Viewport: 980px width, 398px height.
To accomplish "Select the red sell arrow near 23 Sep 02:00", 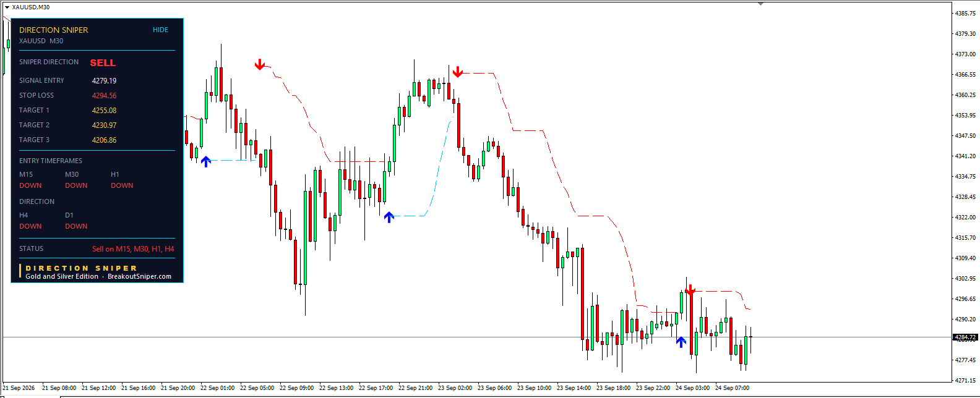I will (x=458, y=72).
